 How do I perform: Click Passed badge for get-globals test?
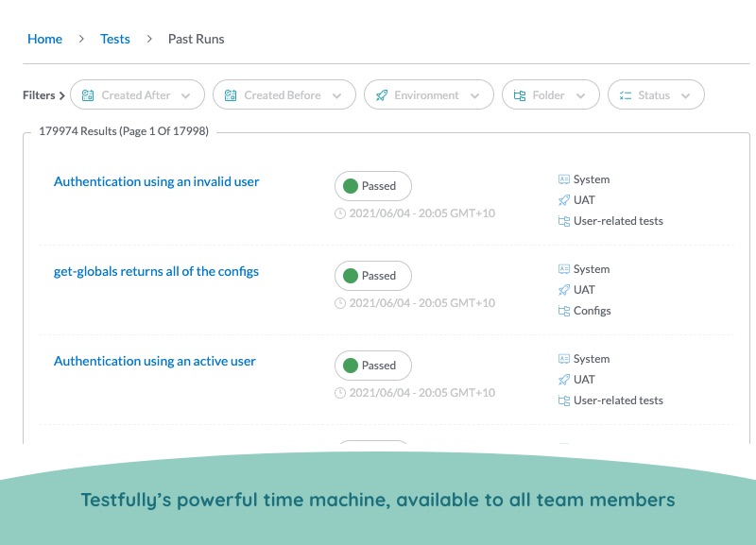tap(373, 276)
